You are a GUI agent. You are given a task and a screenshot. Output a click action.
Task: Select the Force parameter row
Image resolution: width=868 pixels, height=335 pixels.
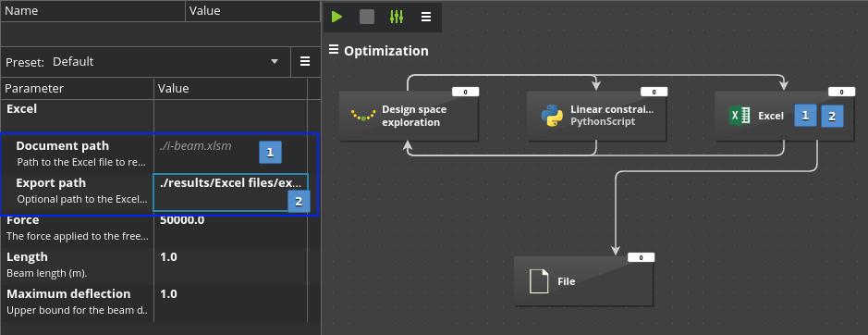160,230
